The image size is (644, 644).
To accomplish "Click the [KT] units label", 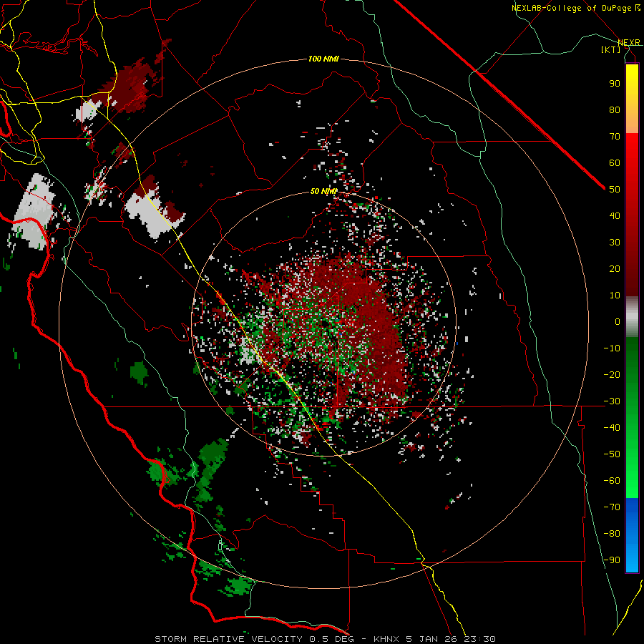I will click(611, 49).
